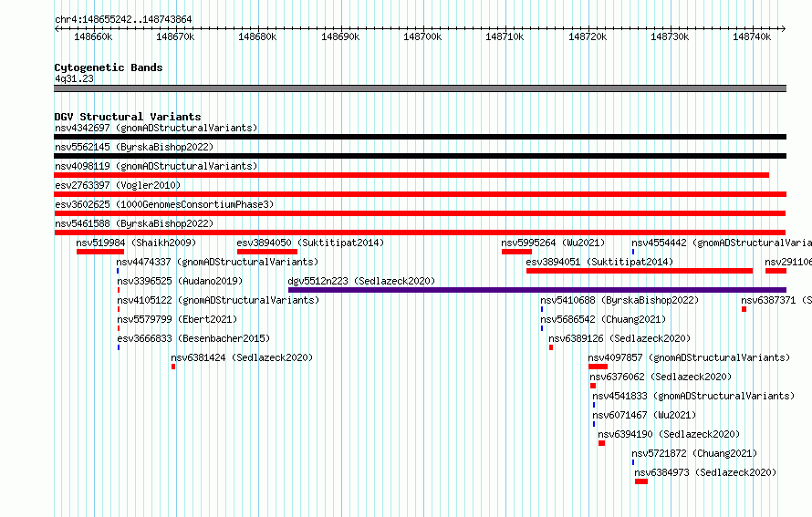Select the red nsv6394190 variant marker
812x517 pixels.
point(602,443)
